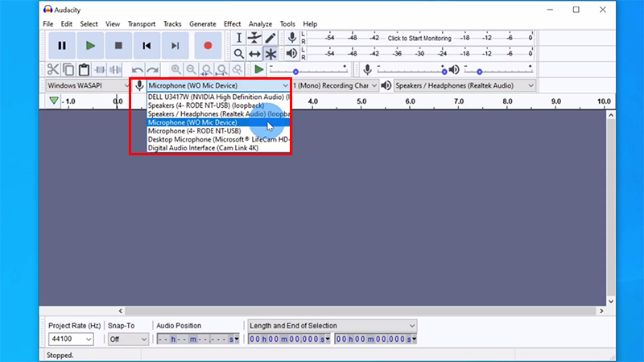Click the Undo arrow icon
Viewport: 644px width, 362px height.
coord(138,70)
